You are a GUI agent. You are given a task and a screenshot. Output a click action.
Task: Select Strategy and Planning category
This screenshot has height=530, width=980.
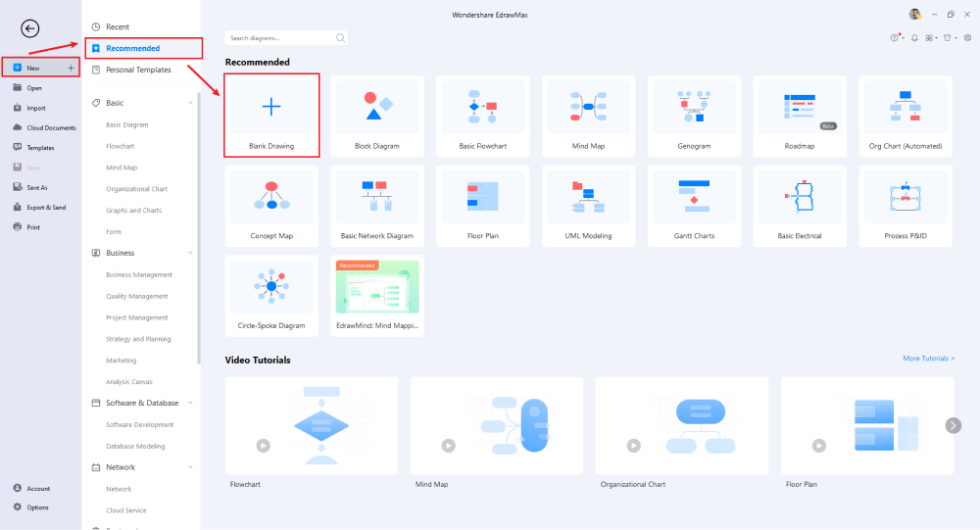pyautogui.click(x=138, y=339)
